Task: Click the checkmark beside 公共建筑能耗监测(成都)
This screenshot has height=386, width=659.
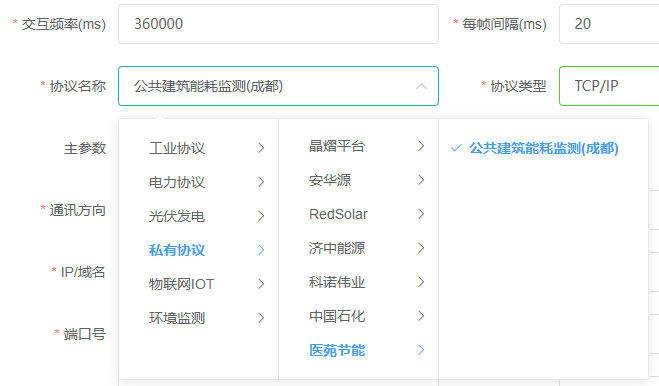Action: [x=456, y=148]
